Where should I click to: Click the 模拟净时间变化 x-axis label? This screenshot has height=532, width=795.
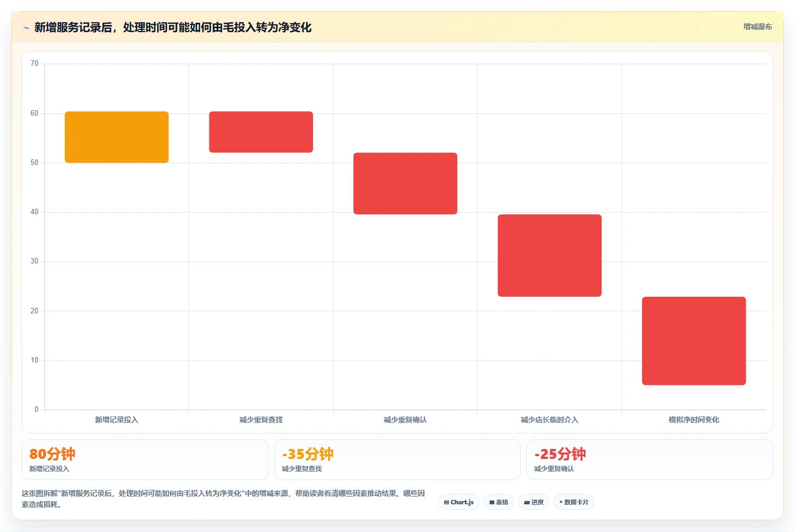tap(694, 420)
